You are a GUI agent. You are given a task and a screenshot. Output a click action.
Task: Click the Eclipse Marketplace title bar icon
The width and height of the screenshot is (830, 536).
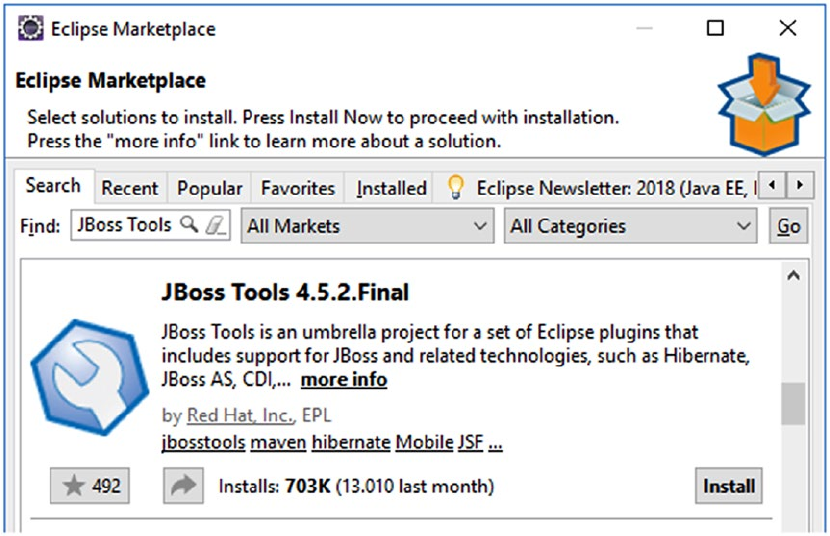(31, 29)
